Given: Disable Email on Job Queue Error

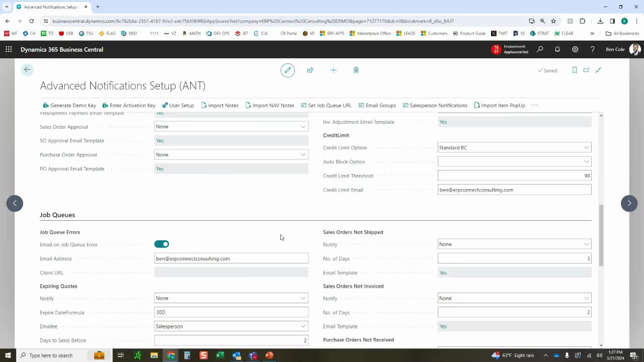Looking at the screenshot, I should (x=162, y=244).
